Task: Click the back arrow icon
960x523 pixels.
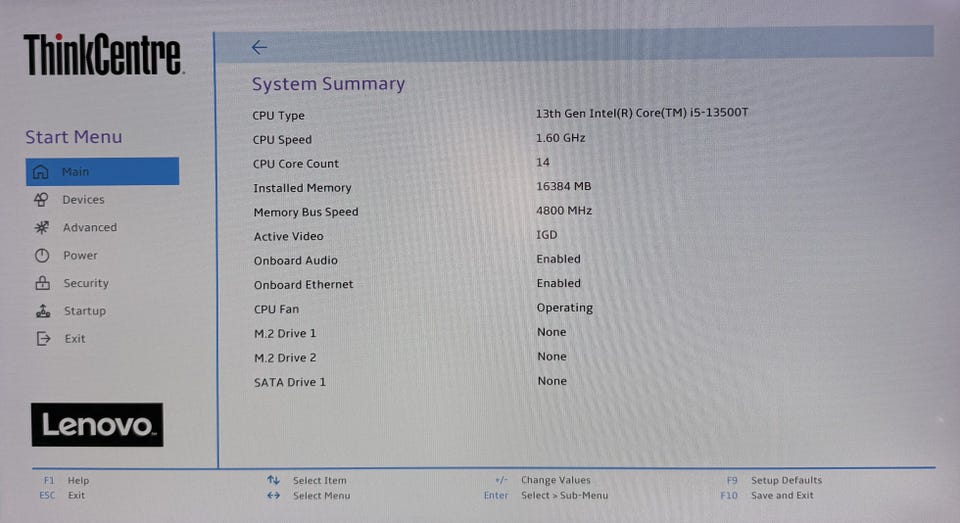Action: pos(259,47)
